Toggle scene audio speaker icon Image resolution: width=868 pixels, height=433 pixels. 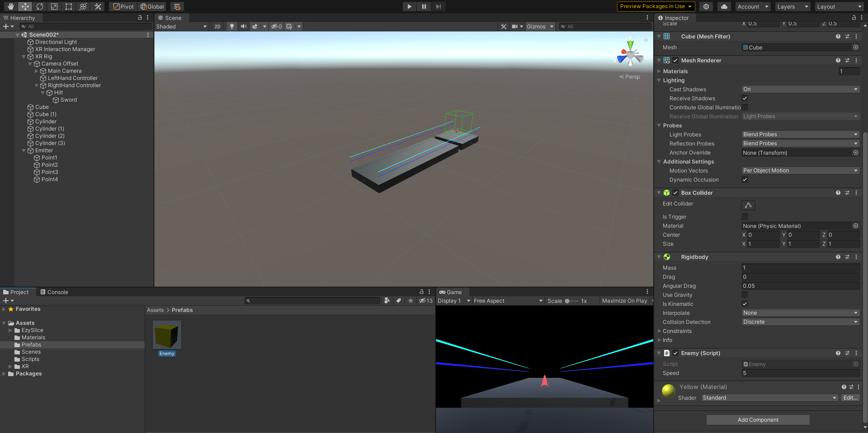coord(243,26)
